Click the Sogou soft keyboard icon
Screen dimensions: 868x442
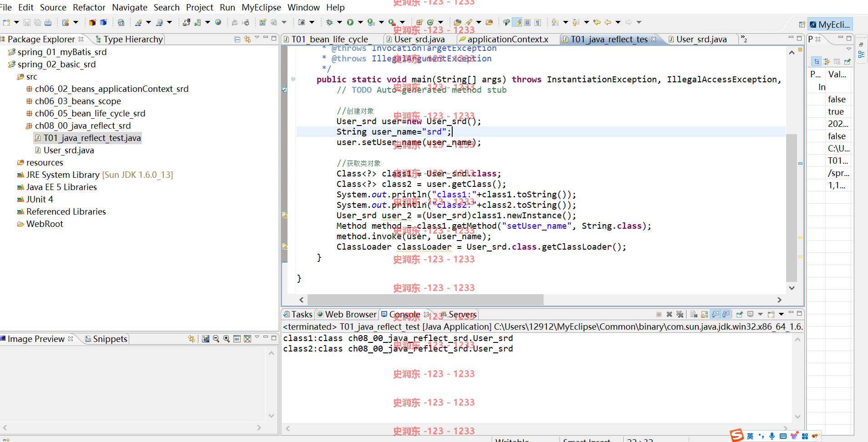pyautogui.click(x=783, y=436)
